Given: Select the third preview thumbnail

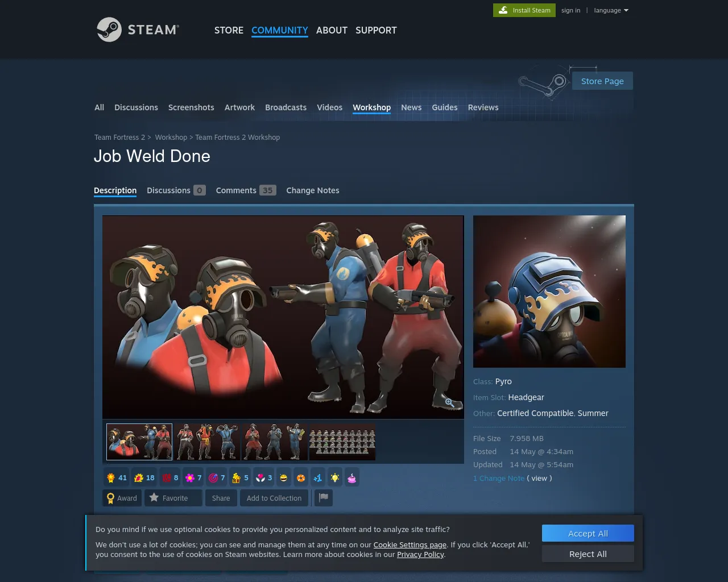Looking at the screenshot, I should (x=274, y=442).
